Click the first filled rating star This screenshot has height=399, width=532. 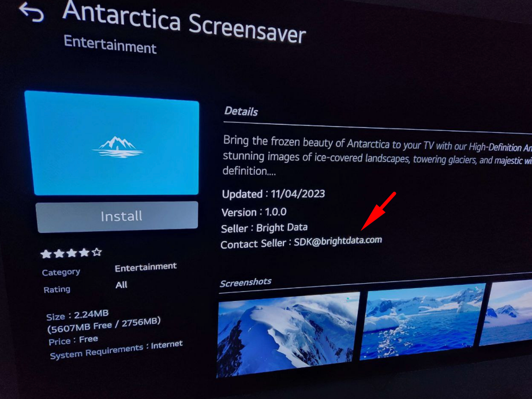tap(46, 254)
